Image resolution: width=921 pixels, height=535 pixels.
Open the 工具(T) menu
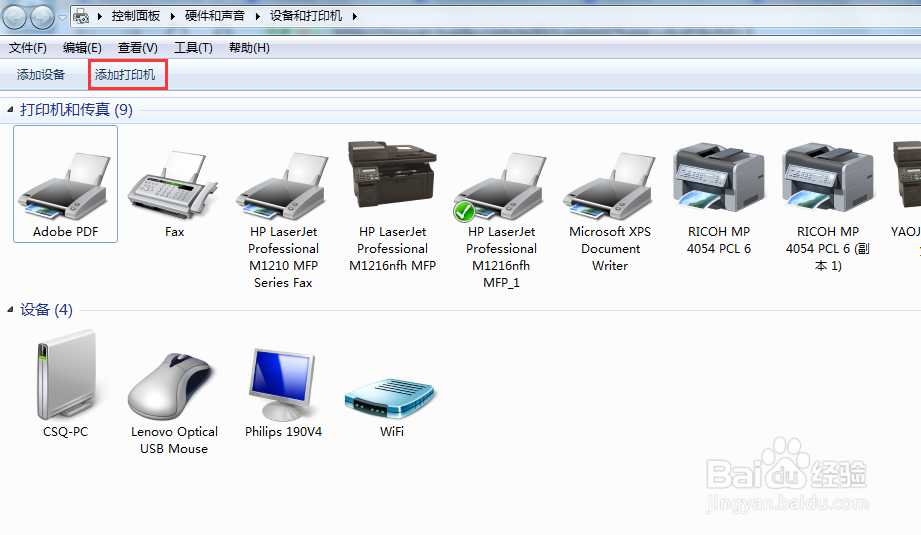click(x=193, y=48)
